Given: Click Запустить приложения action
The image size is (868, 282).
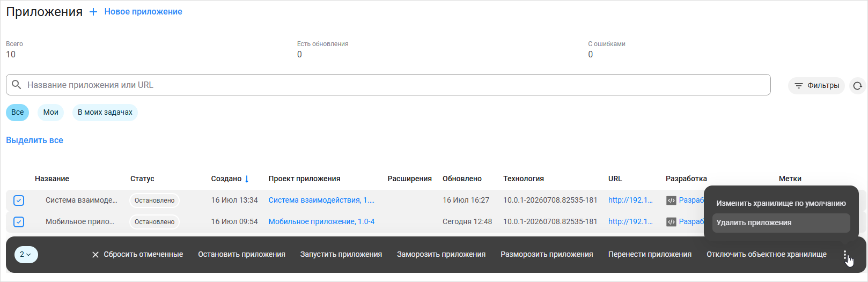Looking at the screenshot, I should [x=341, y=255].
